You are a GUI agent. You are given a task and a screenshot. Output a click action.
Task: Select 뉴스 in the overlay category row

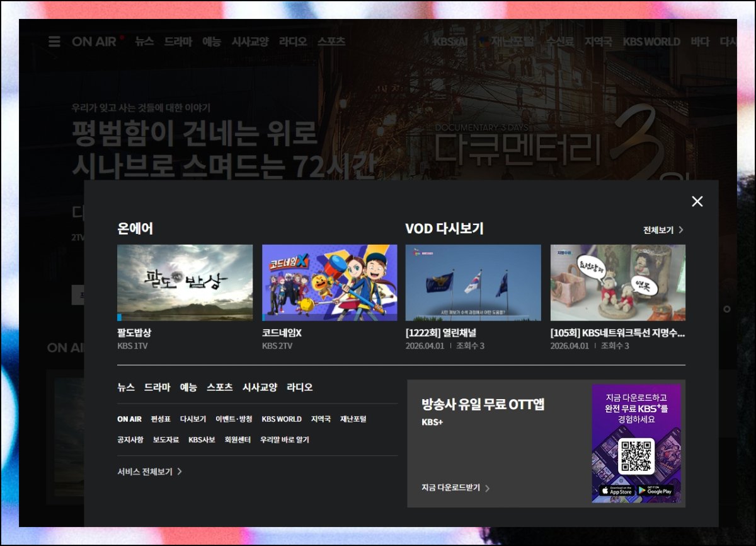[126, 387]
